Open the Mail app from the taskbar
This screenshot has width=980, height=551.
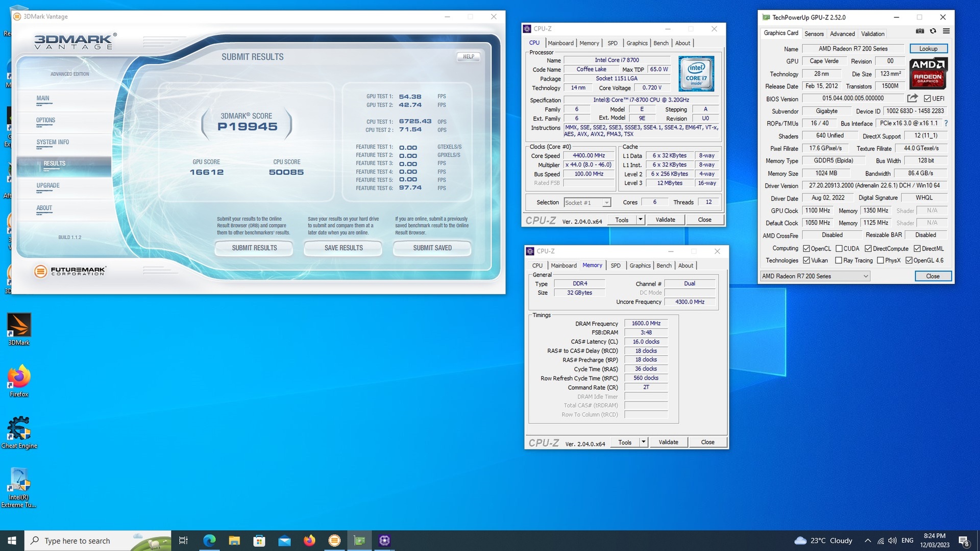(284, 541)
